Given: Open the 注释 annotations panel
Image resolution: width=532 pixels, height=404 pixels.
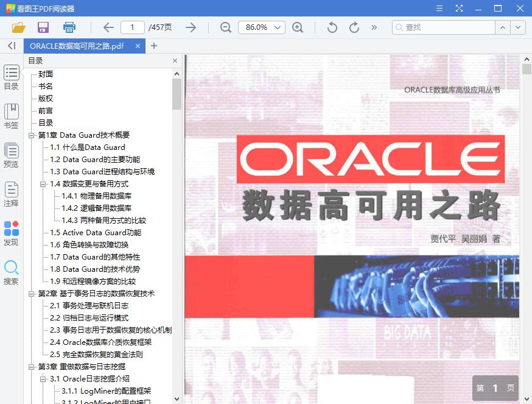Looking at the screenshot, I should [x=11, y=195].
